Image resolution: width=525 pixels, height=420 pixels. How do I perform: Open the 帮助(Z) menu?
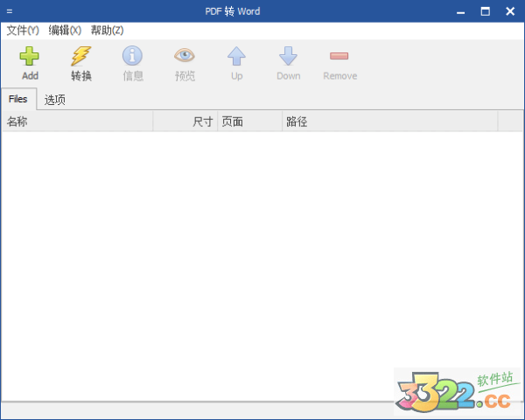pyautogui.click(x=107, y=31)
